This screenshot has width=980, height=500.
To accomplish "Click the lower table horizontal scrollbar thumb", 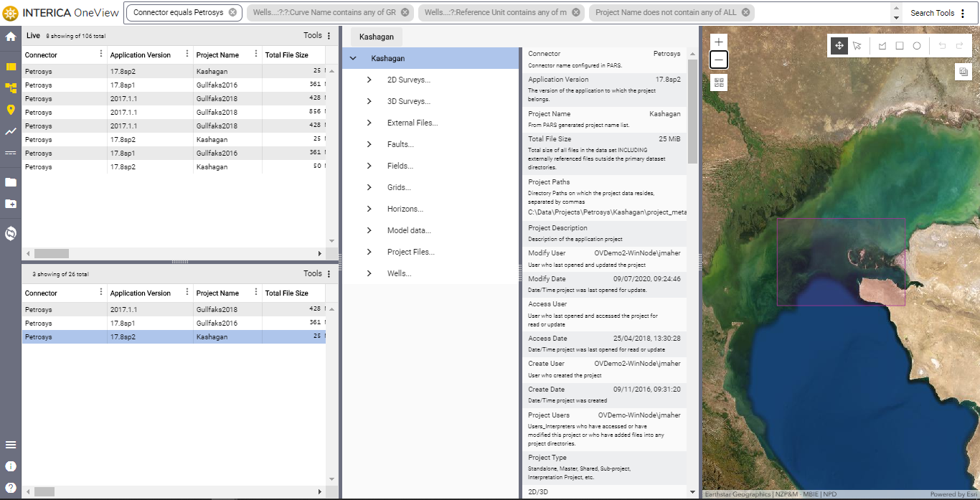I will (x=44, y=491).
